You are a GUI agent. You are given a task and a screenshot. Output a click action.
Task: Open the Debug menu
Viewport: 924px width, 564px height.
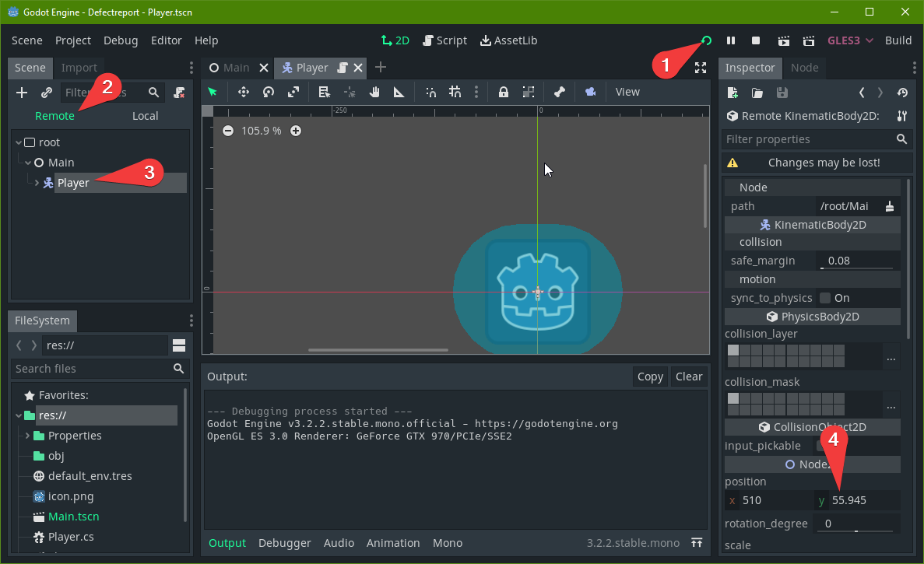pyautogui.click(x=121, y=40)
